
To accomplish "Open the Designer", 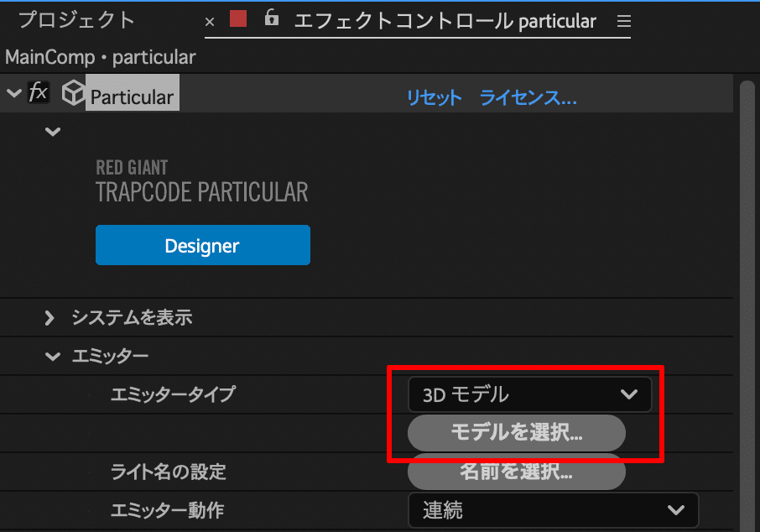I will point(202,245).
